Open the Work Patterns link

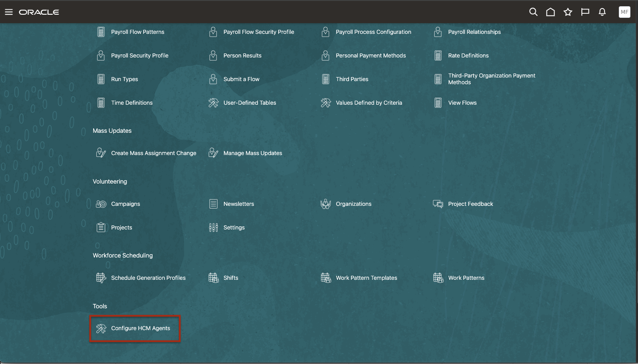tap(466, 278)
